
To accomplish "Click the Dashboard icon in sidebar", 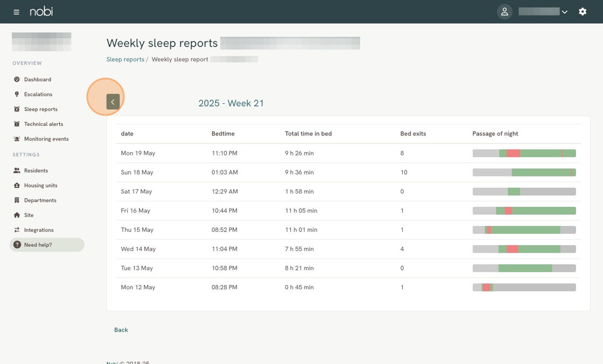I will [x=17, y=80].
